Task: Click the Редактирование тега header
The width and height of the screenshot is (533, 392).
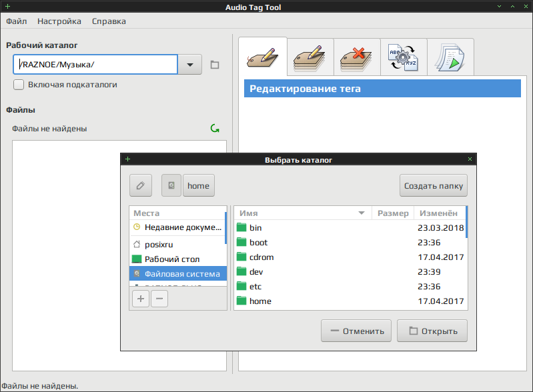Action: tap(382, 88)
